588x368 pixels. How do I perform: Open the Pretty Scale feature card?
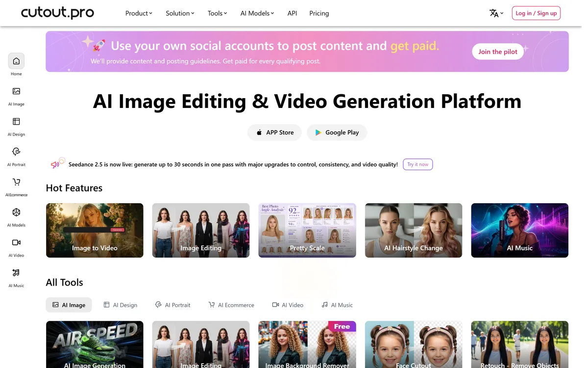point(307,230)
